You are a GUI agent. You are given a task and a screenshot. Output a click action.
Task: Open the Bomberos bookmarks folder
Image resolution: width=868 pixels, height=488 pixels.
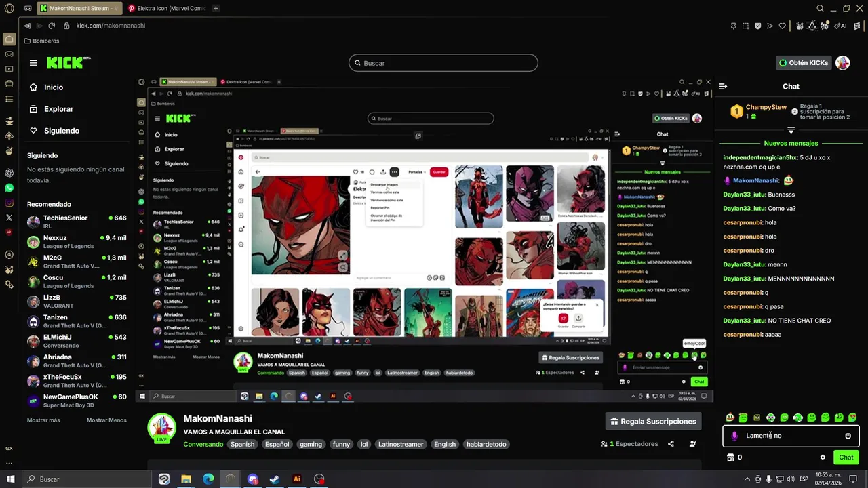41,41
